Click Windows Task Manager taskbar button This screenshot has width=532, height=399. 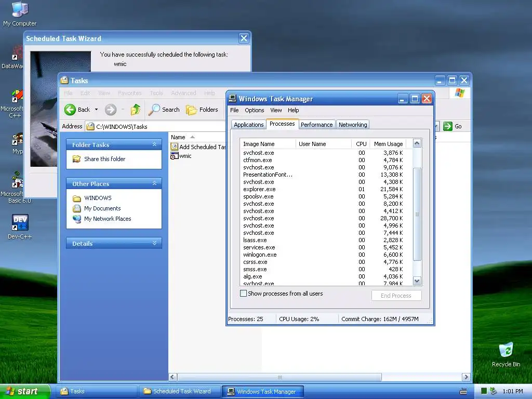click(263, 391)
